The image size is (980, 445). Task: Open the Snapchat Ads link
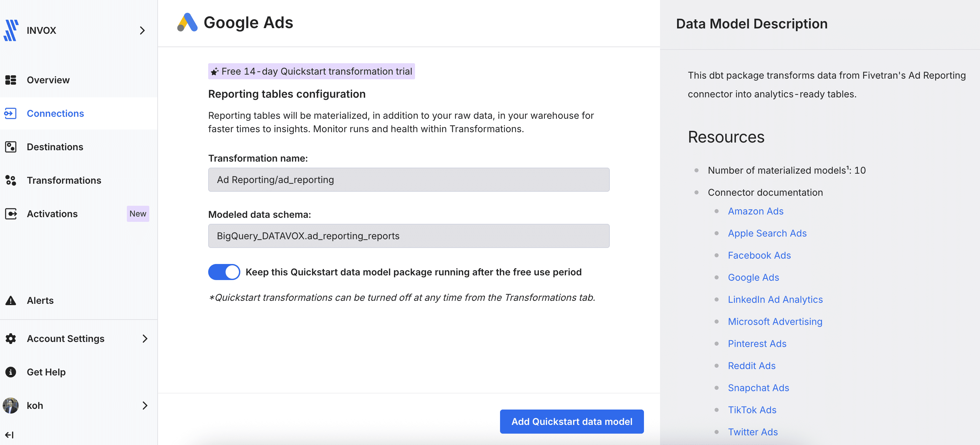coord(758,387)
